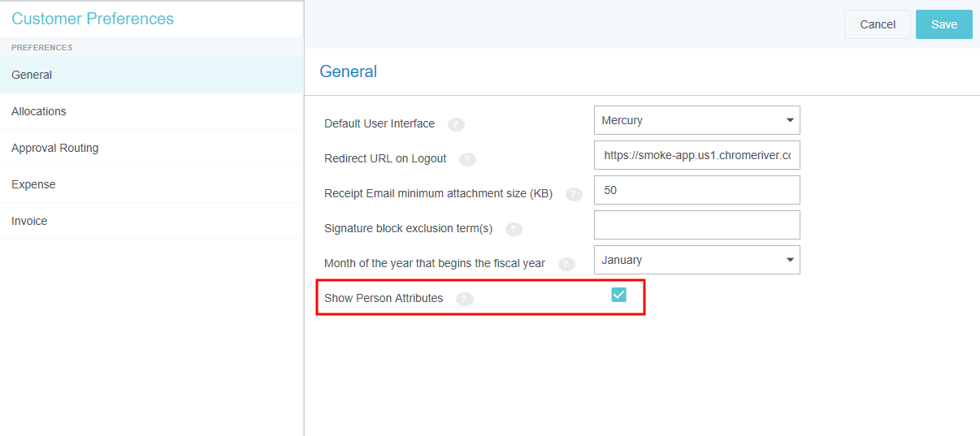
Task: Uncheck the Show Person Attributes checkbox
Action: click(618, 295)
